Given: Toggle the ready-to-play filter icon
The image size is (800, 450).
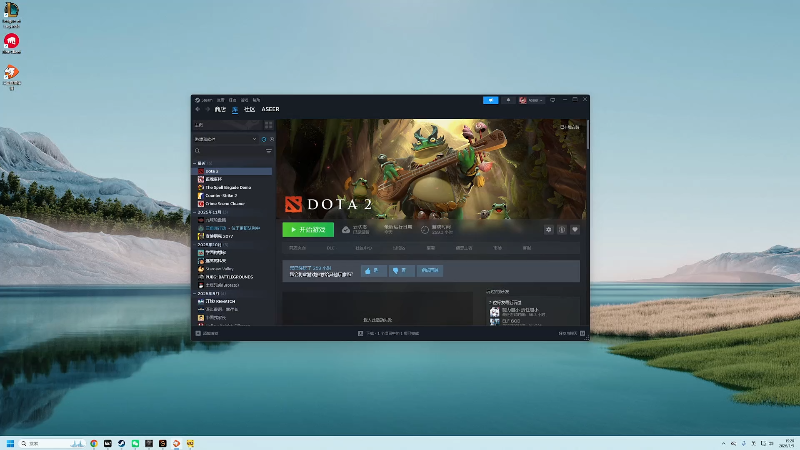Looking at the screenshot, I should 272,139.
